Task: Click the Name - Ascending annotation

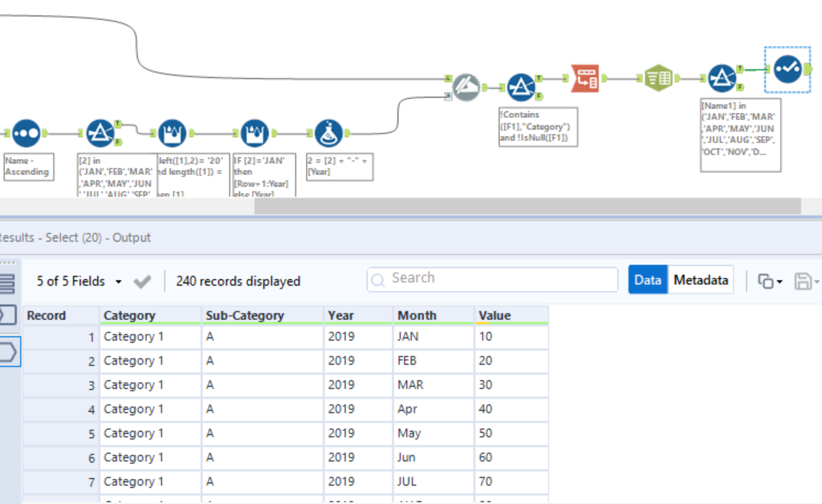Action: pyautogui.click(x=28, y=166)
